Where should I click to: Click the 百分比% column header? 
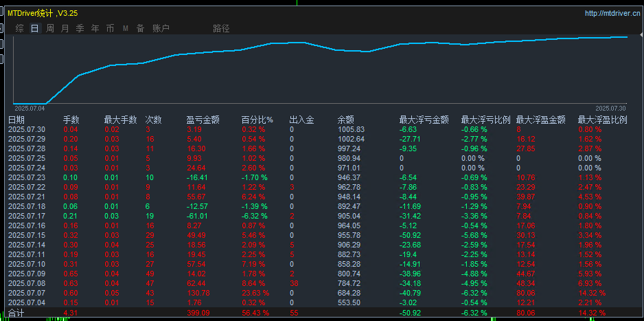257,120
